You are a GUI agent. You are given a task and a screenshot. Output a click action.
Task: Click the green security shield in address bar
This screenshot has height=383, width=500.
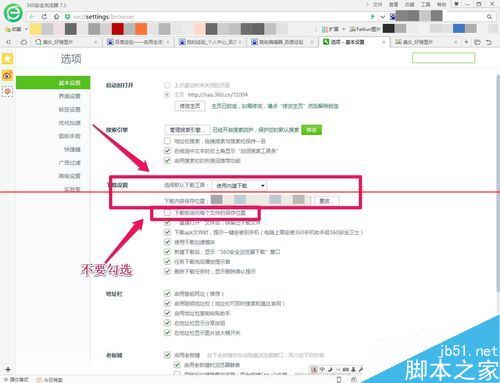pyautogui.click(x=67, y=16)
